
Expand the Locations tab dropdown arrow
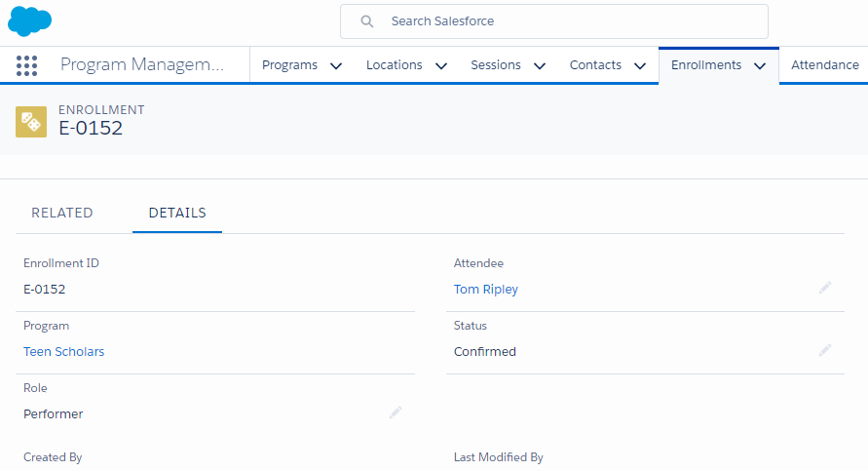coord(441,66)
